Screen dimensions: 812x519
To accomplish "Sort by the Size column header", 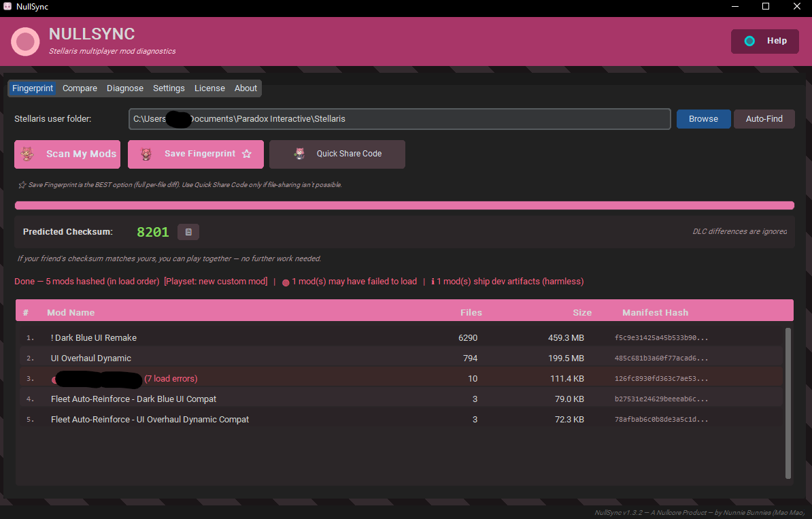I will tap(582, 312).
